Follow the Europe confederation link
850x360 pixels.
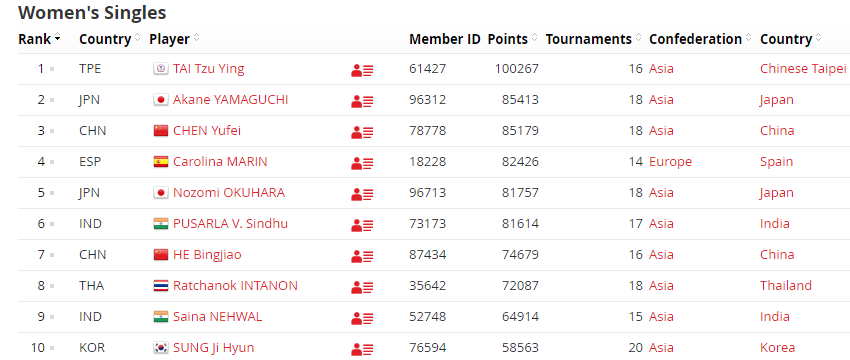click(x=670, y=162)
